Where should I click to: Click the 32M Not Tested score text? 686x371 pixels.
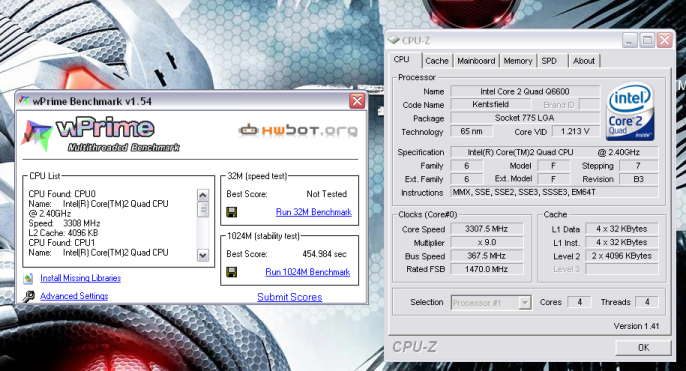point(326,194)
